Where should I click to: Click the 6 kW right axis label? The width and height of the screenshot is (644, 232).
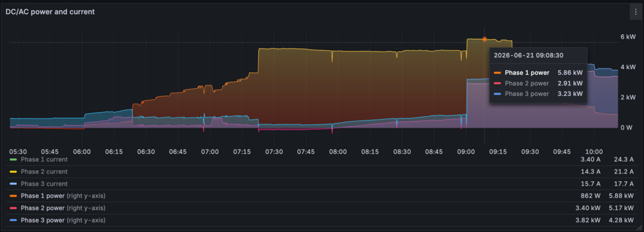pos(628,37)
